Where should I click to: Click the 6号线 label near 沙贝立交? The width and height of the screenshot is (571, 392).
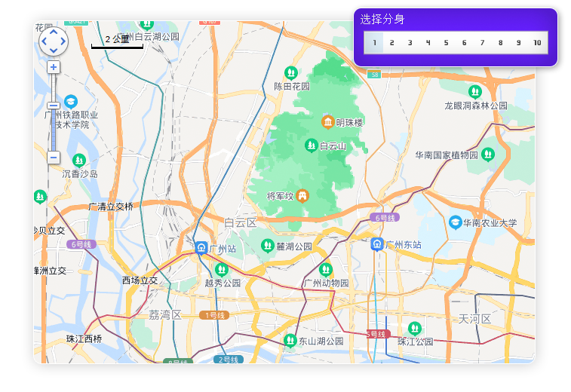tap(81, 244)
